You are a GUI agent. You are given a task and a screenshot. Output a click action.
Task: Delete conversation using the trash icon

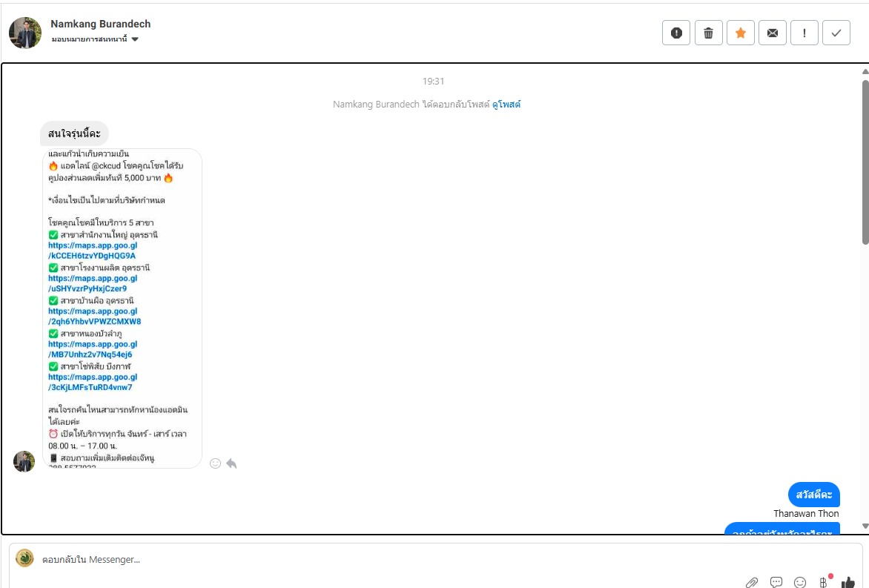708,33
